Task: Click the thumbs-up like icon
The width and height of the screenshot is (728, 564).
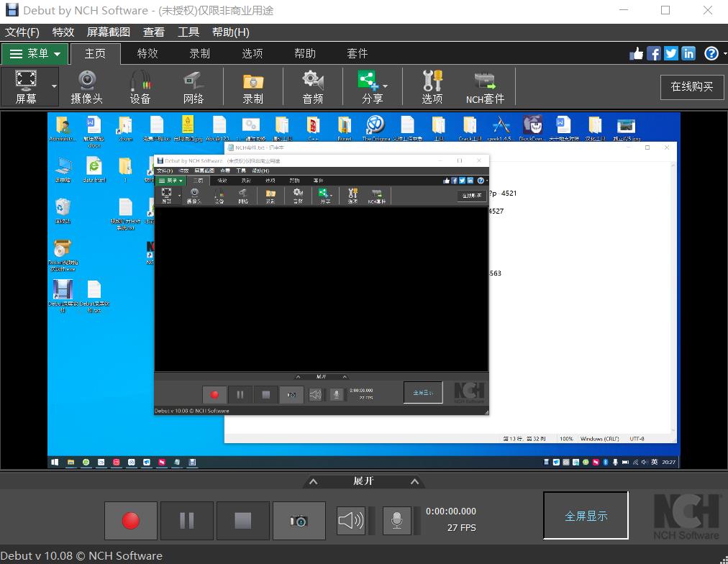Action: click(x=636, y=53)
